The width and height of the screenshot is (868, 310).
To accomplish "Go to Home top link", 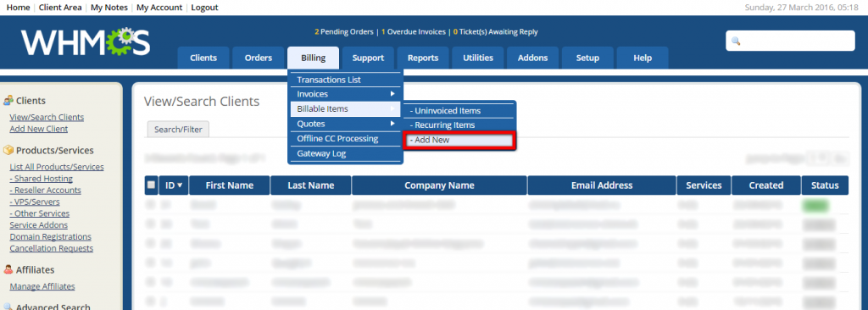I will (x=19, y=7).
